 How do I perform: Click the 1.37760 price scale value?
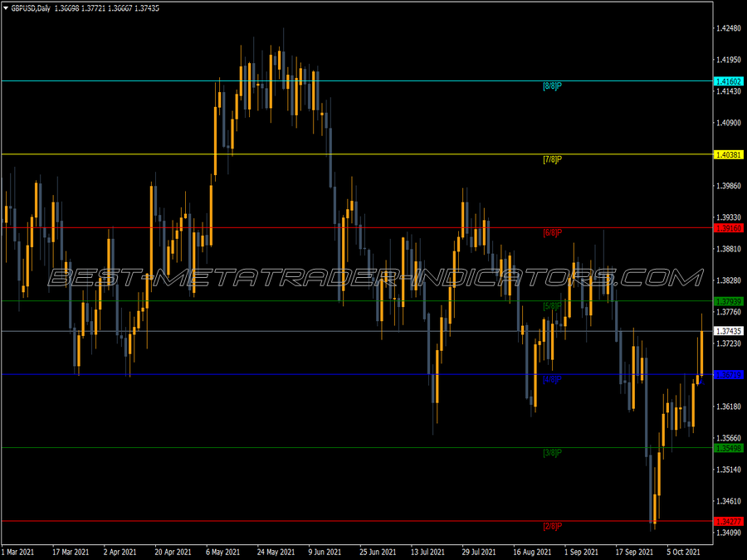tap(729, 312)
